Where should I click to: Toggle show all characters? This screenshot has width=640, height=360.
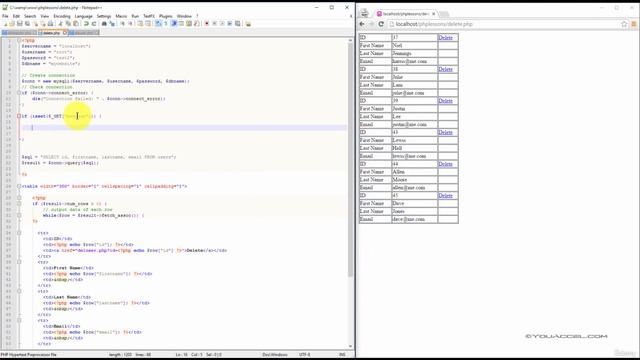pos(166,24)
